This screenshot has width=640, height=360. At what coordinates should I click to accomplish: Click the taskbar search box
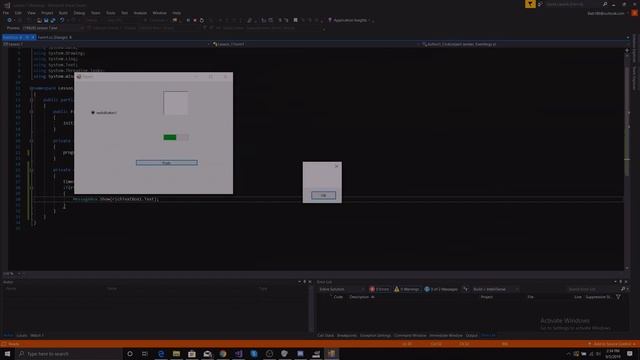tap(69, 353)
